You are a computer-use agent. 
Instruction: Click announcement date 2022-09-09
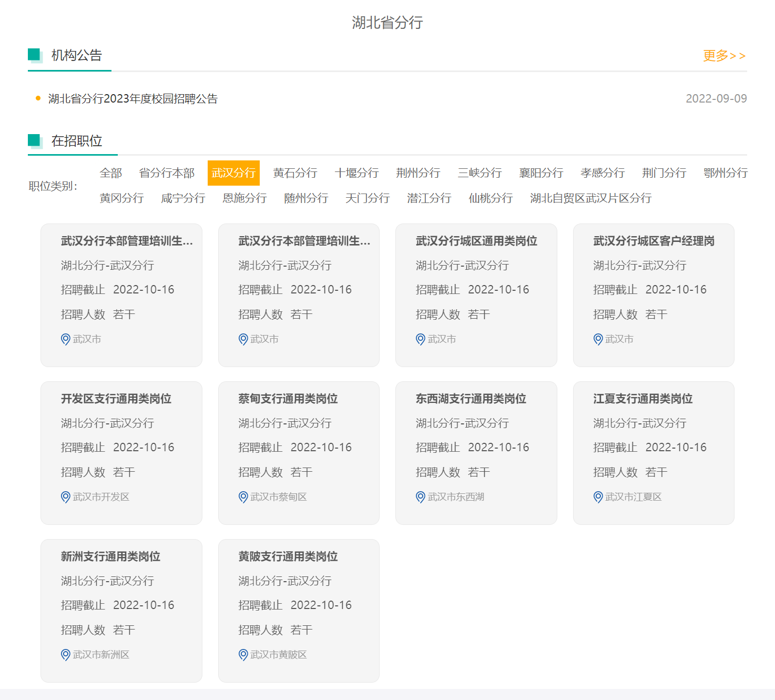pos(716,99)
